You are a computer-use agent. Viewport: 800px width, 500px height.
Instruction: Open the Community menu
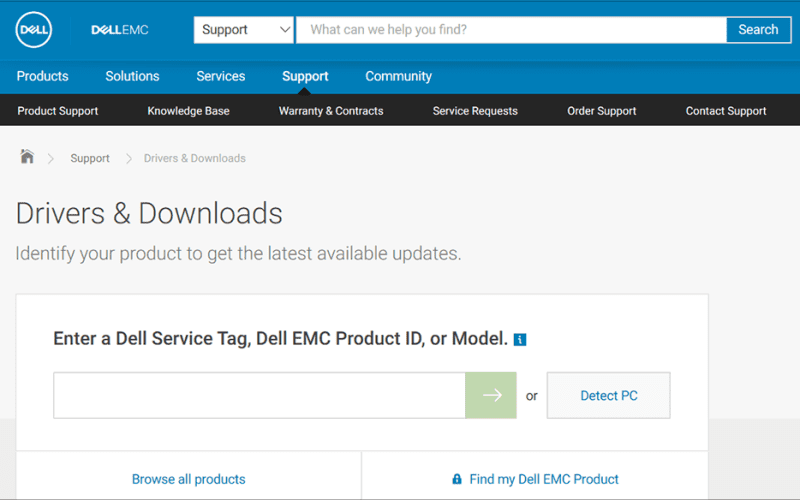(398, 77)
